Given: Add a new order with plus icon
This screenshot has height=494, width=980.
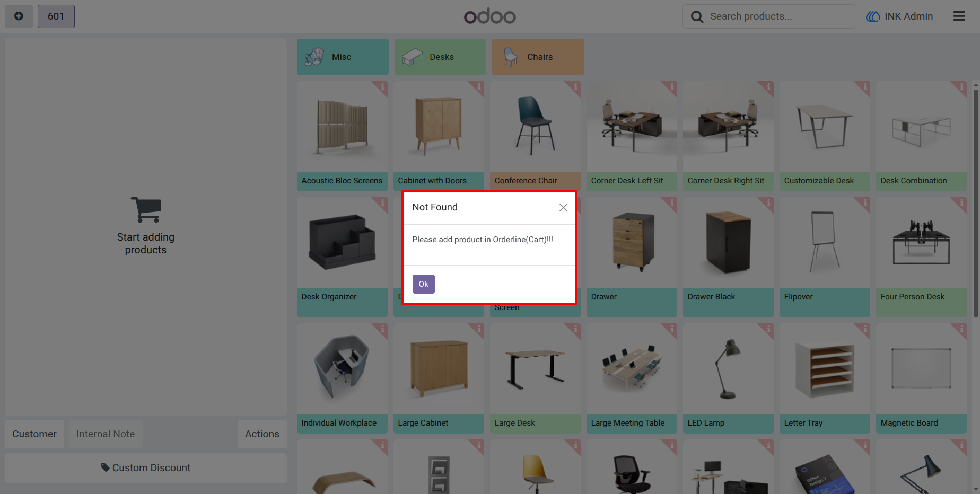Looking at the screenshot, I should tap(19, 16).
